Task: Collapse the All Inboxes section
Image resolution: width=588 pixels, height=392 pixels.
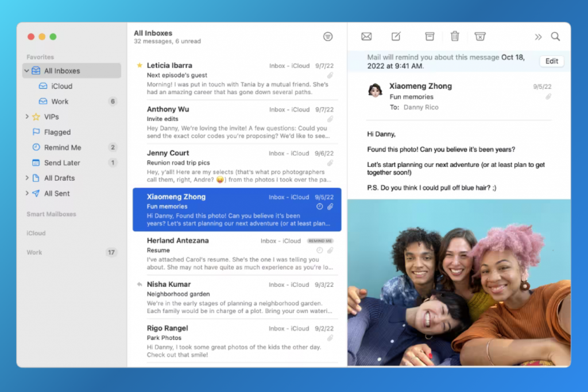Action: click(26, 71)
